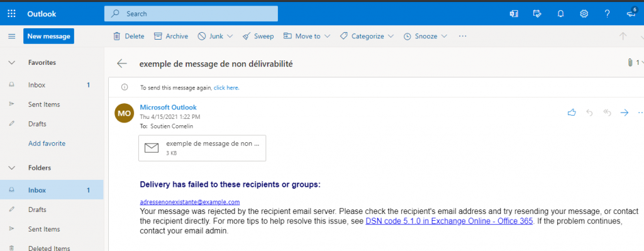Like the message with thumbs-up icon
The height and width of the screenshot is (251, 644).
[x=571, y=113]
